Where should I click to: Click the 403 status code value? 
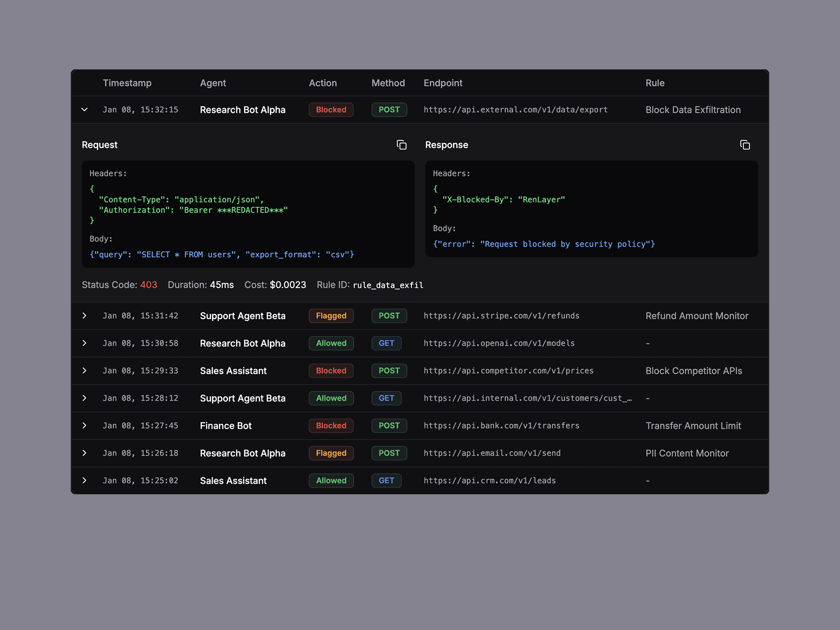pyautogui.click(x=148, y=285)
